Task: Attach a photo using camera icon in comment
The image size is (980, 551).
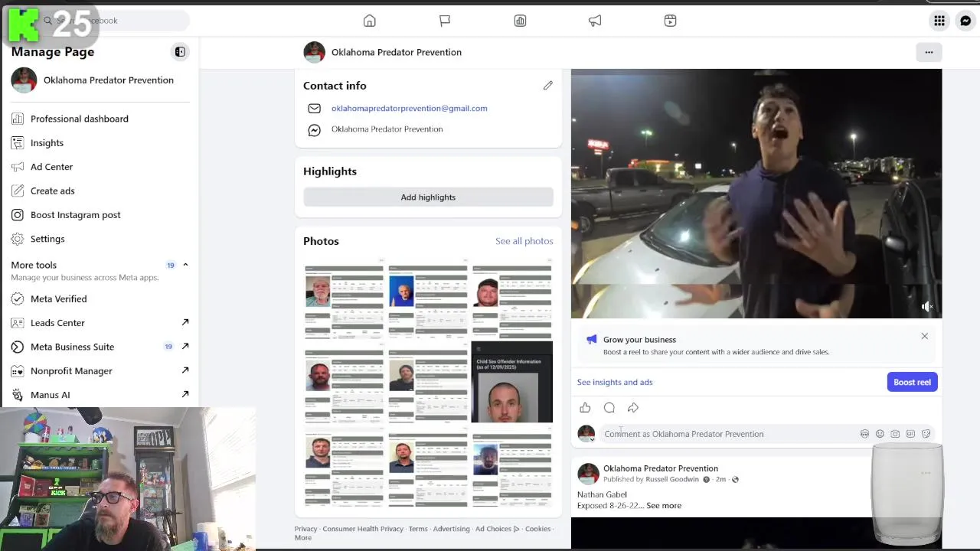Action: 895,434
